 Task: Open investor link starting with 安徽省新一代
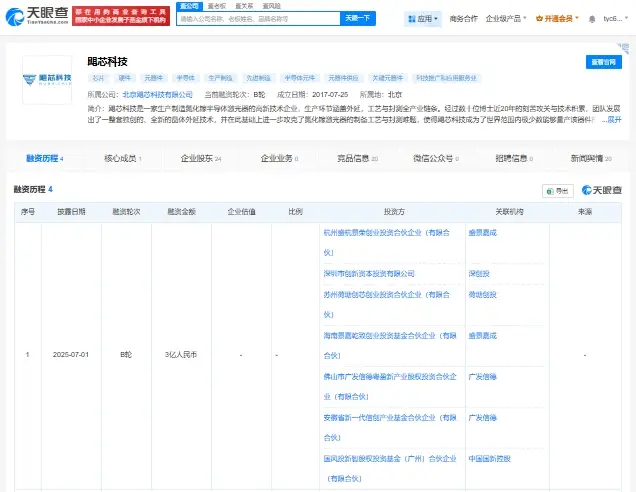click(390, 428)
